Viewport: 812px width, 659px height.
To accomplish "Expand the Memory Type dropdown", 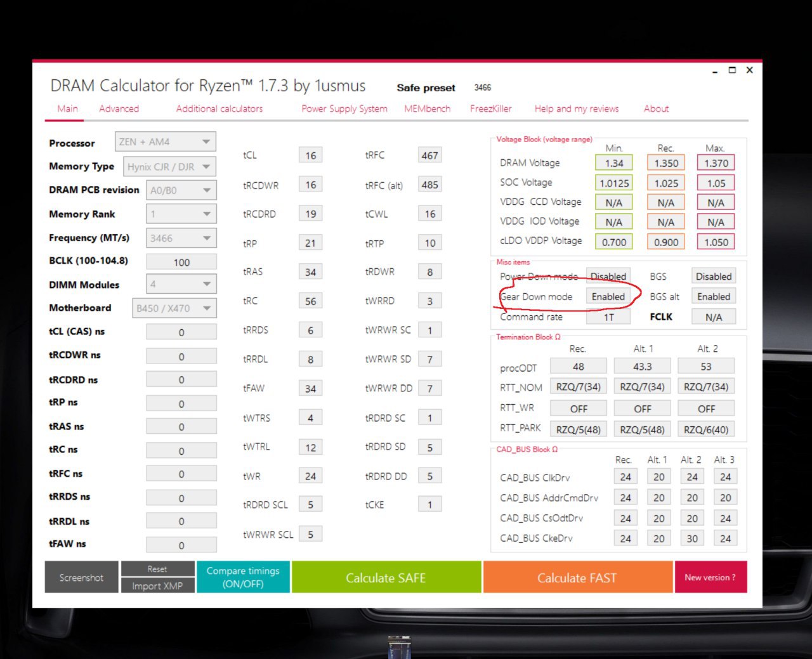I will [x=169, y=166].
